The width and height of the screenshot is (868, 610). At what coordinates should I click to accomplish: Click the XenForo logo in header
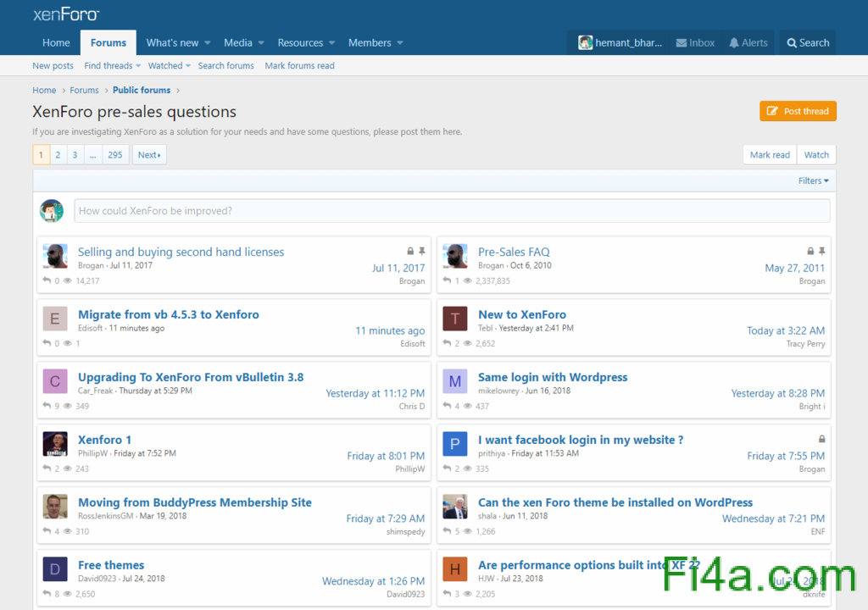pyautogui.click(x=66, y=14)
